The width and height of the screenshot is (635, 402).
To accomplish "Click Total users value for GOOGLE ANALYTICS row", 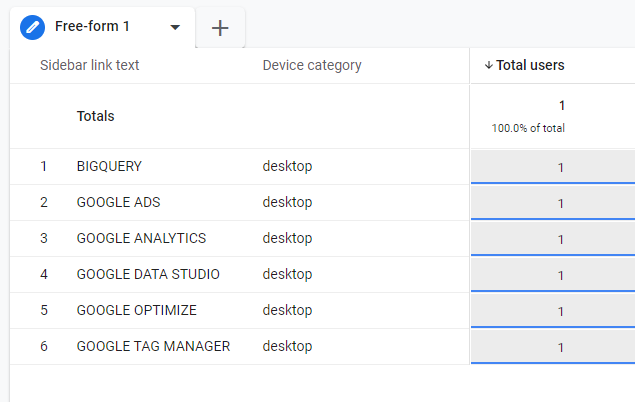I will point(560,240).
